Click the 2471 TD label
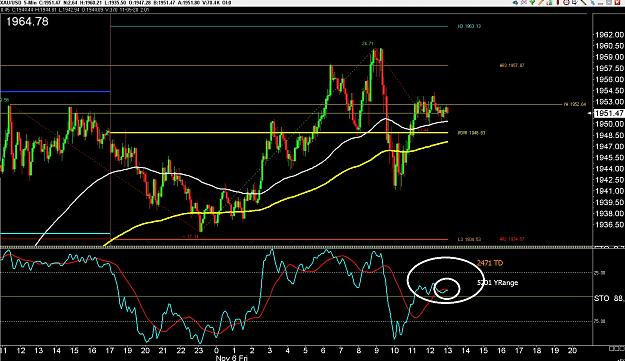This screenshot has height=361, width=625. 490,263
